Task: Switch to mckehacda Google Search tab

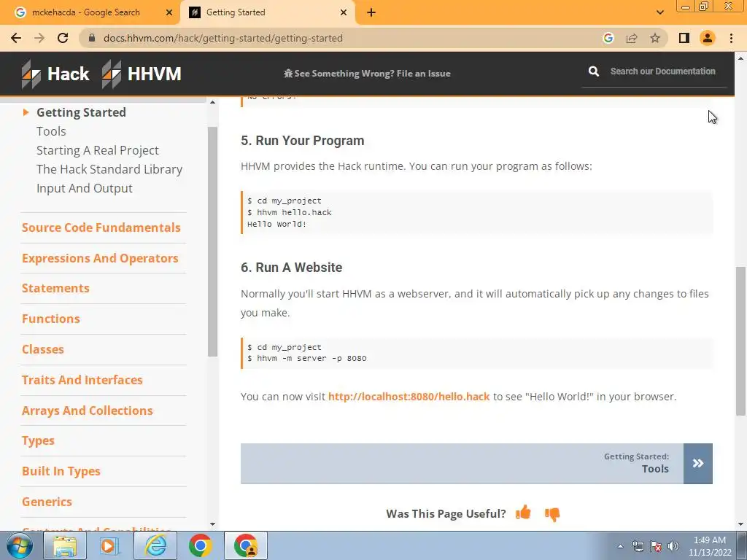Action: (x=86, y=12)
